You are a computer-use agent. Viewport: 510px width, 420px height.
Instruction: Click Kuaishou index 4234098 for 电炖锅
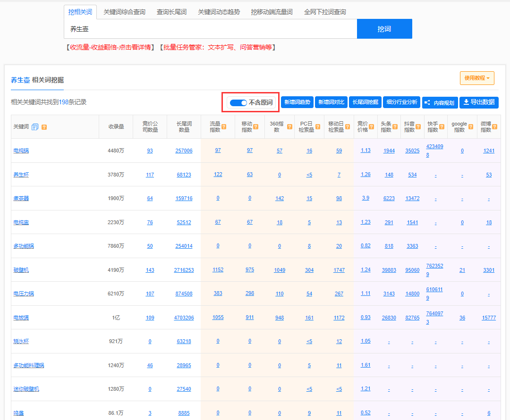point(434,151)
